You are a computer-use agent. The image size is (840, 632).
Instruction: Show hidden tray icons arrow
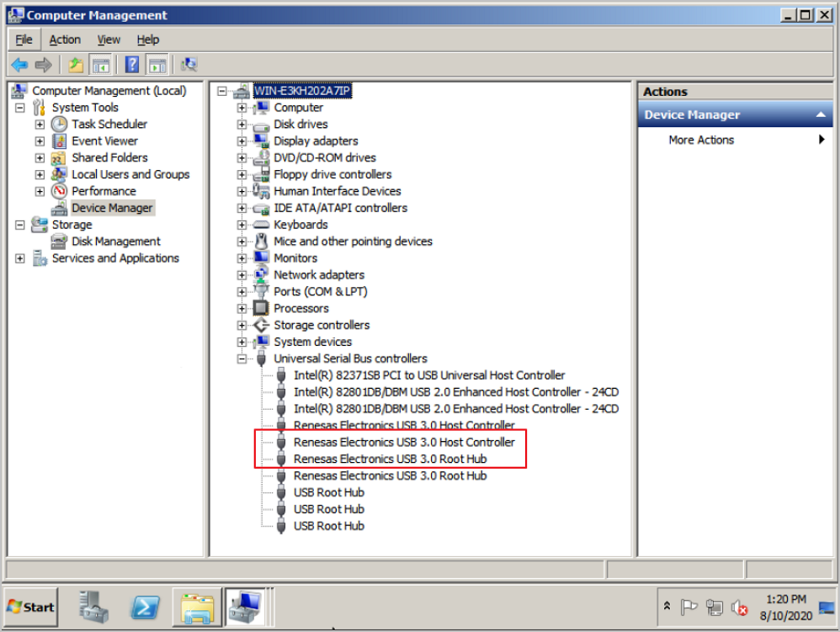coord(667,606)
